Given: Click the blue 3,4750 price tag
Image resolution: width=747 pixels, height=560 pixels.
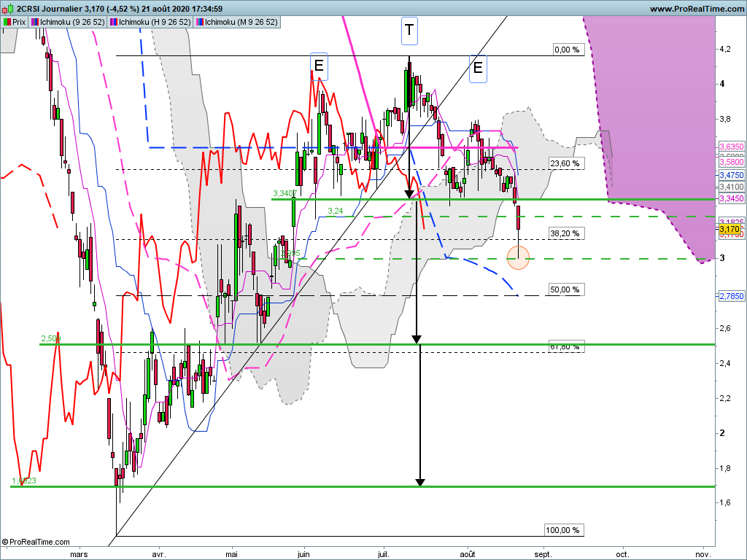Looking at the screenshot, I should pyautogui.click(x=731, y=175).
